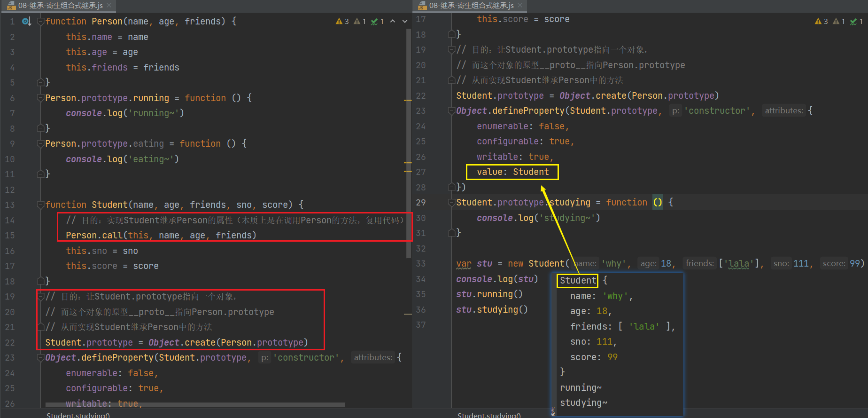
Task: Click line number 29 in right gutter
Action: tap(421, 202)
